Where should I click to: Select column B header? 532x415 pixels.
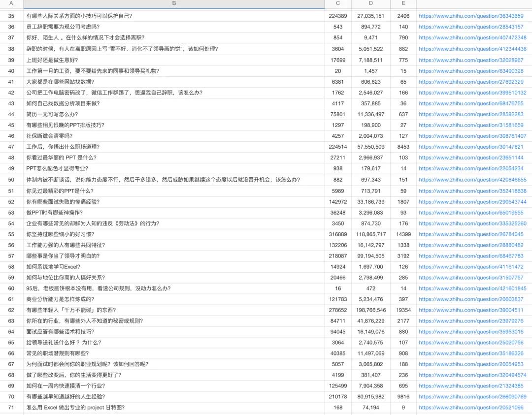[174, 3]
